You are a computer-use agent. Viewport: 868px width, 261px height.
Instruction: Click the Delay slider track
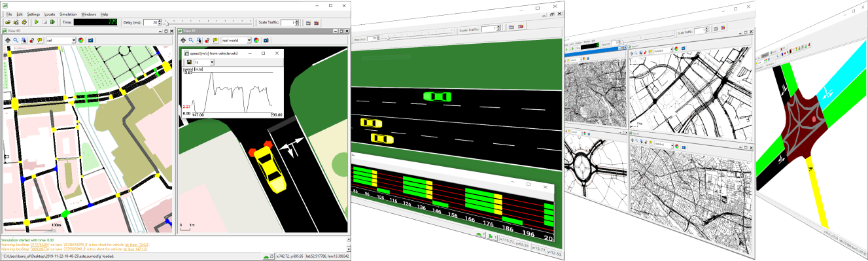click(208, 23)
